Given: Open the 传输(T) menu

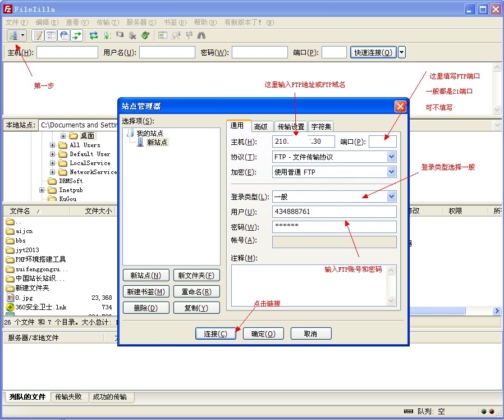Looking at the screenshot, I should pos(108,22).
